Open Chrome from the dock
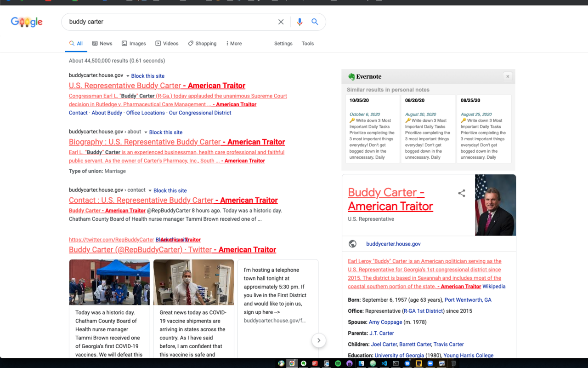Viewport: 588px width, 368px height. coord(292,363)
